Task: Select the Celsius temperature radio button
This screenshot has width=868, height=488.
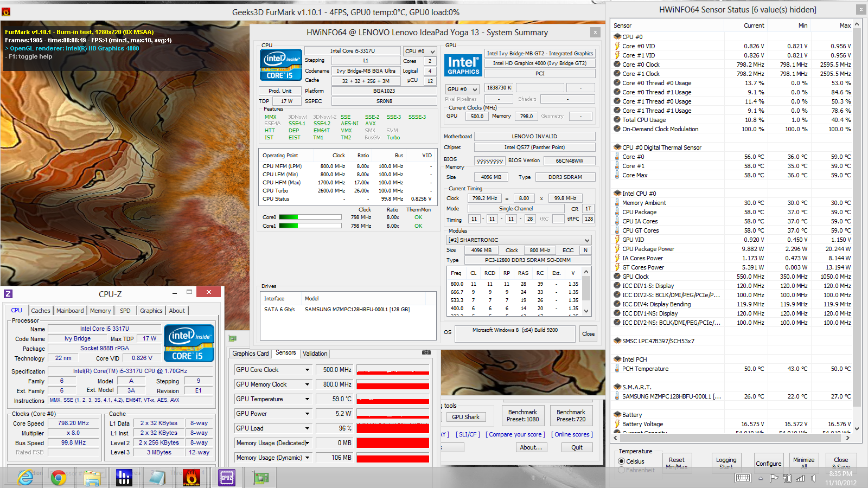Action: (x=622, y=461)
